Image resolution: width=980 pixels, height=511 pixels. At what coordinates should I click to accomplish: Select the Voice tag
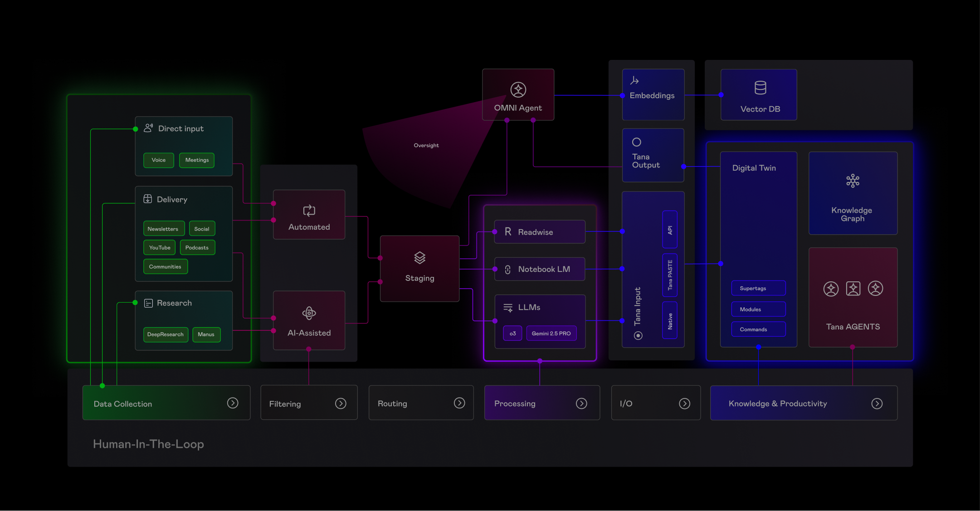coord(159,160)
